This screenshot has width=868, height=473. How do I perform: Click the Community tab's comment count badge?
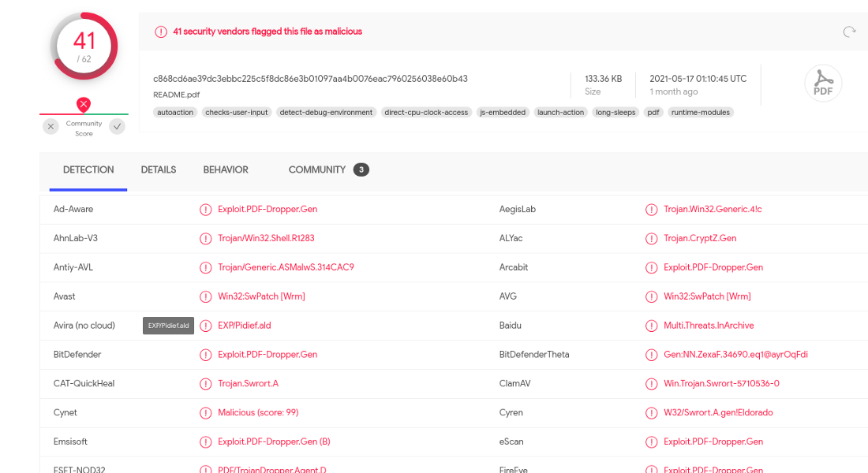point(361,169)
